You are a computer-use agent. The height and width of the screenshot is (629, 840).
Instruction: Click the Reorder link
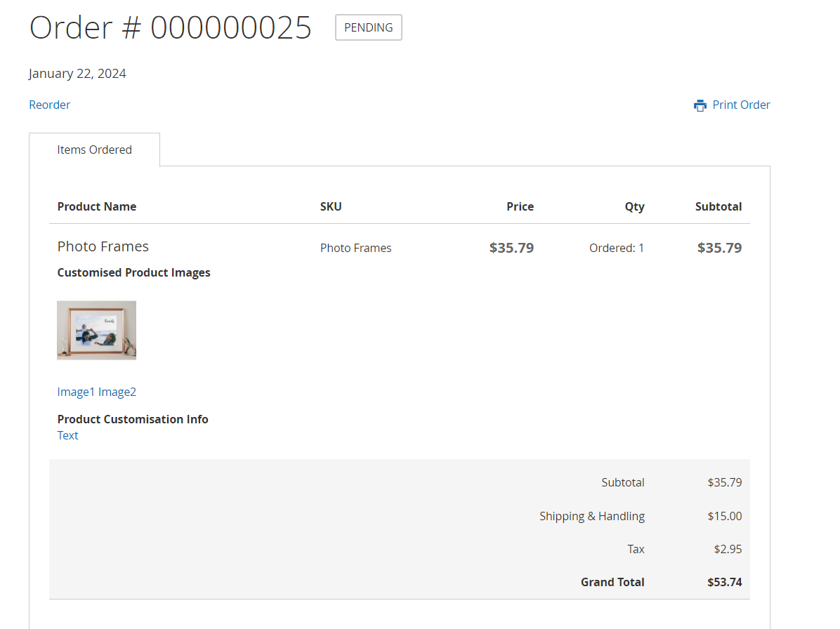click(x=49, y=105)
